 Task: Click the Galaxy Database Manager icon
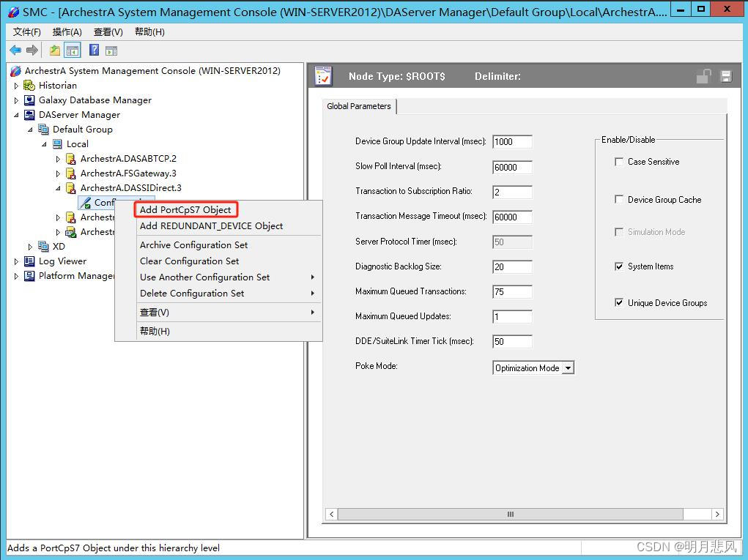(x=29, y=100)
